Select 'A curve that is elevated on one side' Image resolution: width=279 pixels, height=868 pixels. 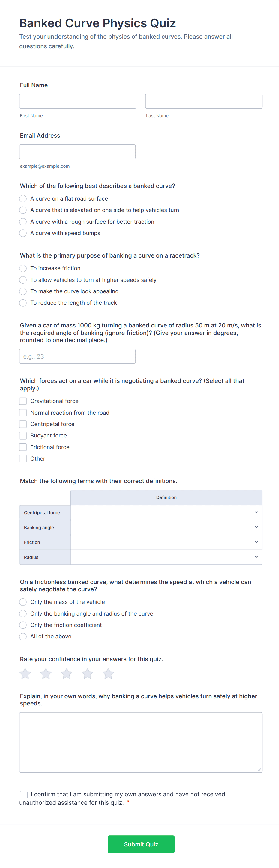(23, 210)
